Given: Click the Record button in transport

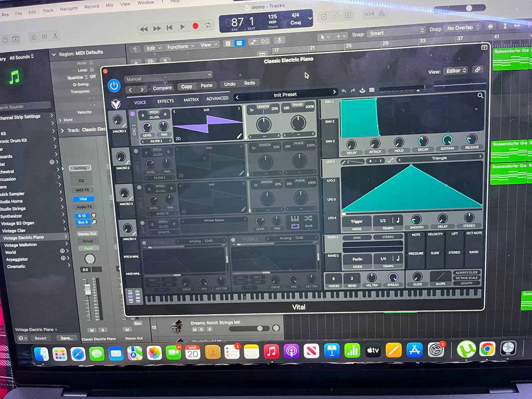Looking at the screenshot, I should click(195, 26).
